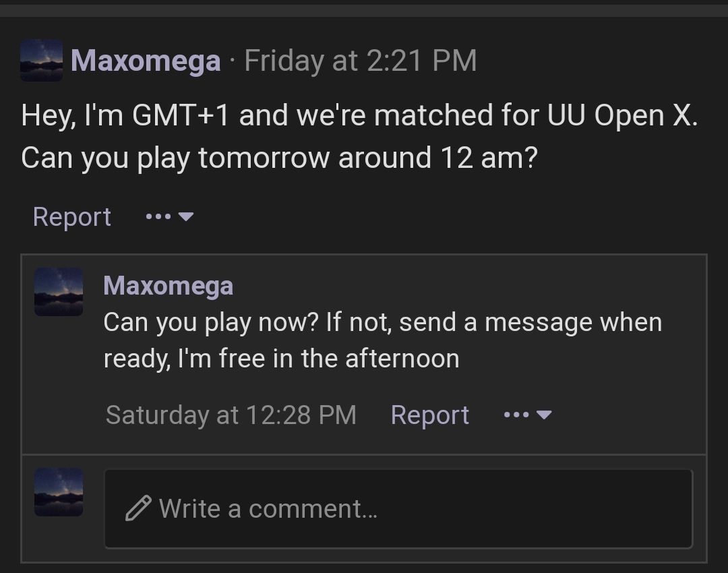The width and height of the screenshot is (728, 573).
Task: Click the "Can you play tomorrow" line
Action: point(279,158)
